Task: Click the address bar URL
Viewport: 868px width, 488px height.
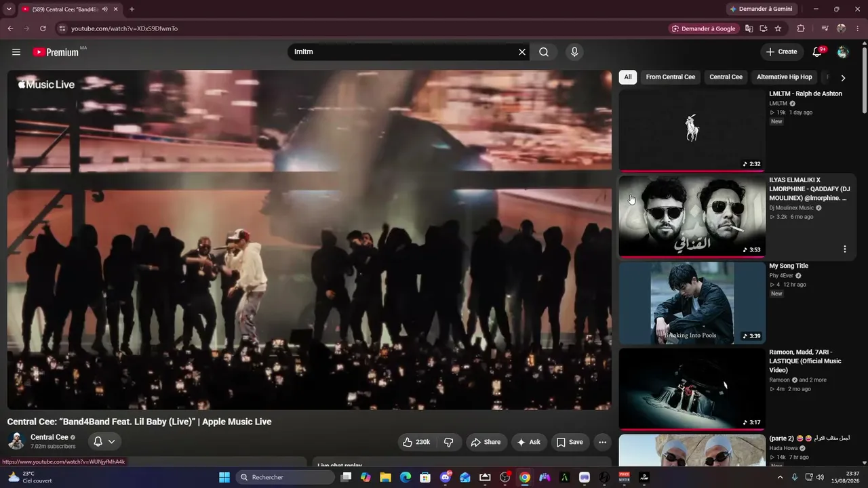Action: click(125, 28)
